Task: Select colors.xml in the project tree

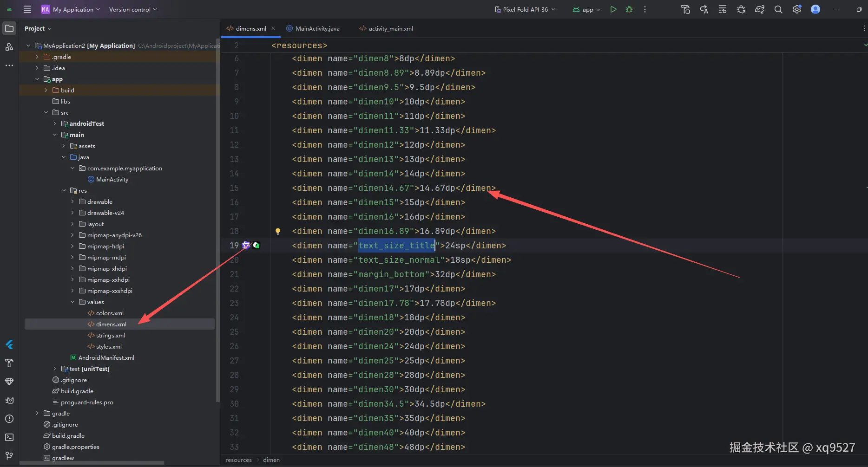Action: (x=110, y=313)
